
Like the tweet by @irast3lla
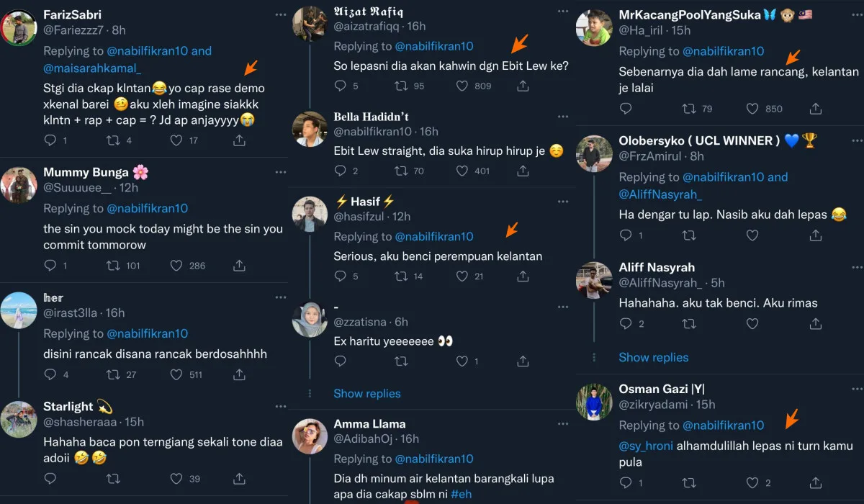[x=176, y=374]
